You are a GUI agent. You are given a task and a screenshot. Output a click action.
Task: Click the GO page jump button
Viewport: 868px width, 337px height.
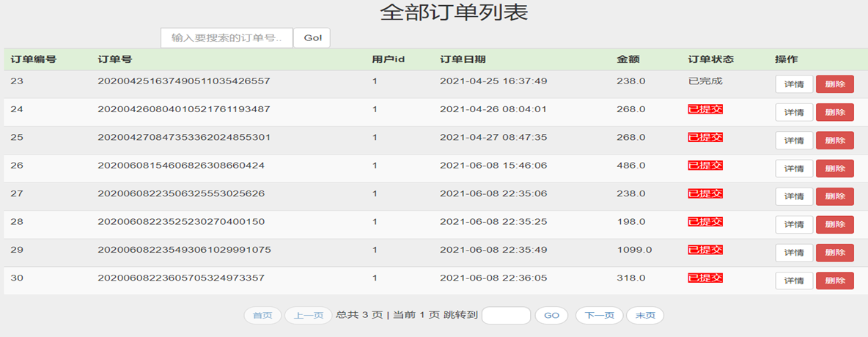pos(551,316)
